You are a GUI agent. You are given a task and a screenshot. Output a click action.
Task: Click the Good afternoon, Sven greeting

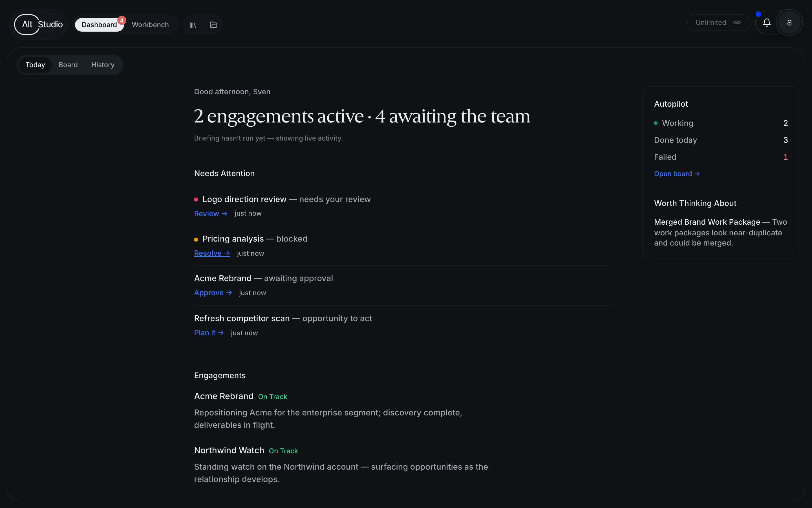click(x=232, y=92)
